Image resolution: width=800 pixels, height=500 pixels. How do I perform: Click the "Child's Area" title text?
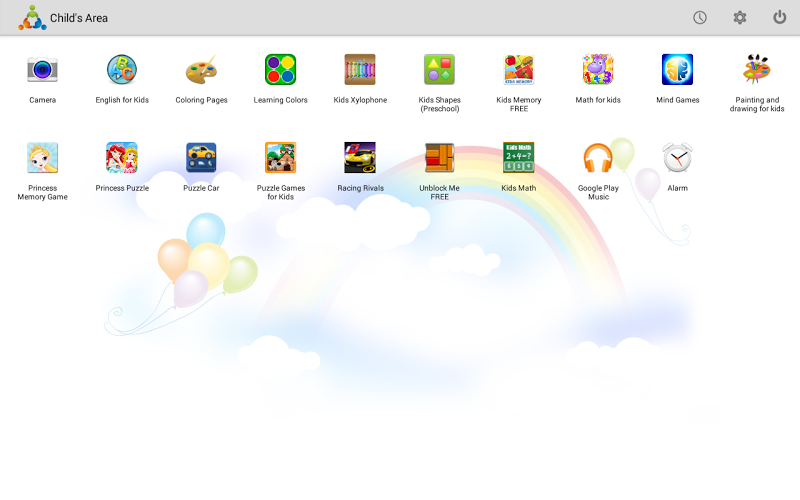tap(79, 18)
